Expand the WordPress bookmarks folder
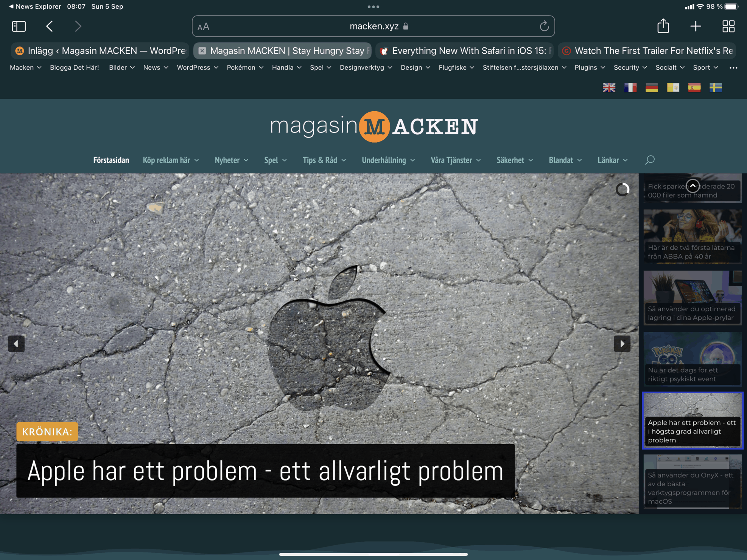This screenshot has height=560, width=747. (198, 67)
